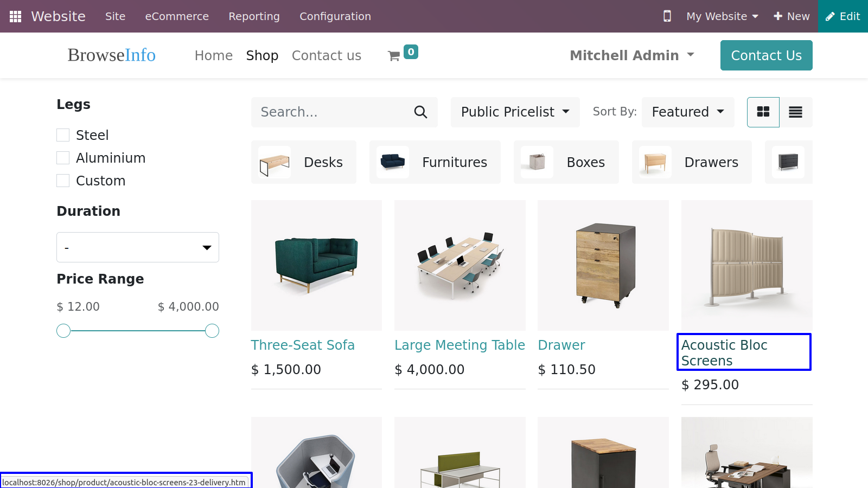Focus the Search products input field
Screen dimensions: 868x488
(331, 112)
